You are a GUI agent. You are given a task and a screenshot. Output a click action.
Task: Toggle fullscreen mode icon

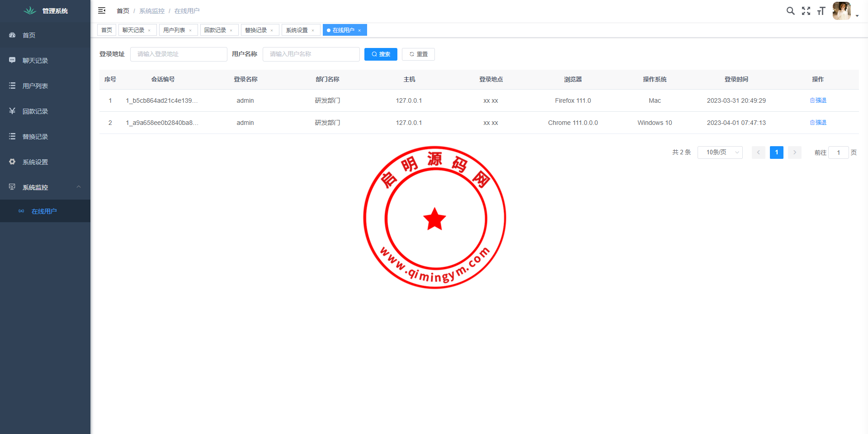(x=806, y=11)
